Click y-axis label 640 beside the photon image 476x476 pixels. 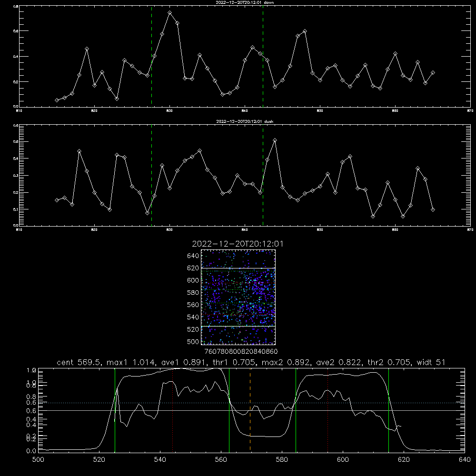click(193, 256)
